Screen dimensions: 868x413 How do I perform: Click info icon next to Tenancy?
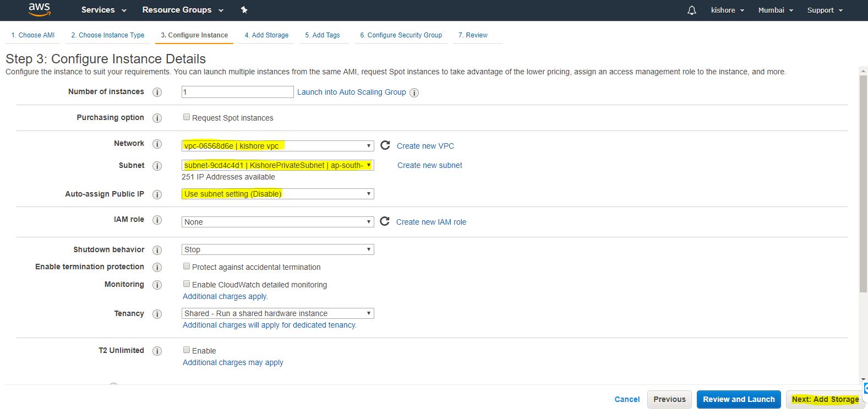(x=157, y=314)
